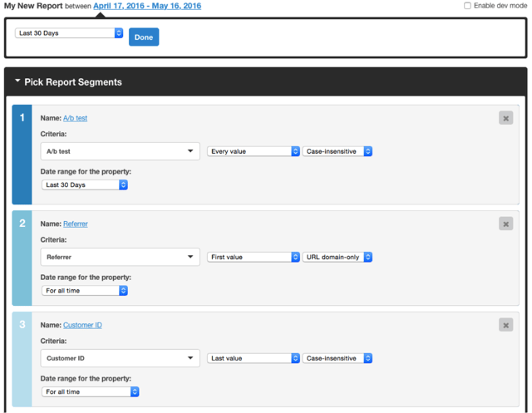This screenshot has height=413, width=532.
Task: Open the April 17 - May 16 date link
Action: [x=147, y=6]
